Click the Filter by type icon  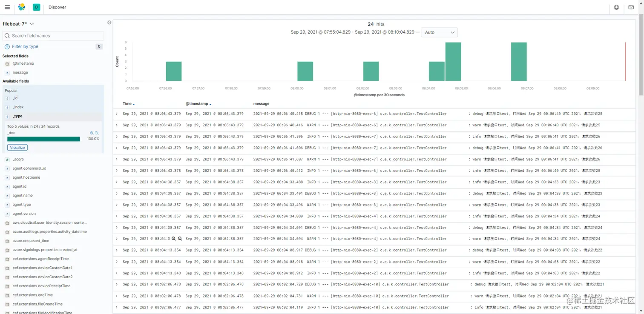point(7,46)
